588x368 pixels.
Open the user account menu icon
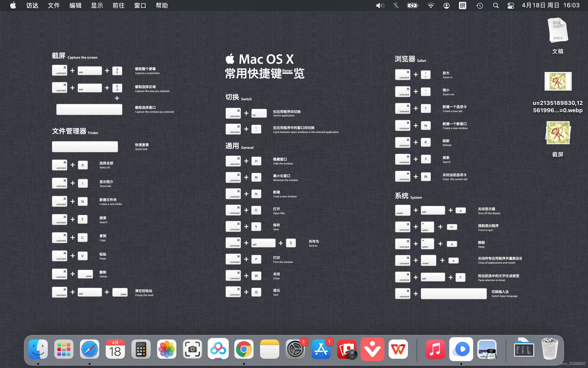click(446, 5)
